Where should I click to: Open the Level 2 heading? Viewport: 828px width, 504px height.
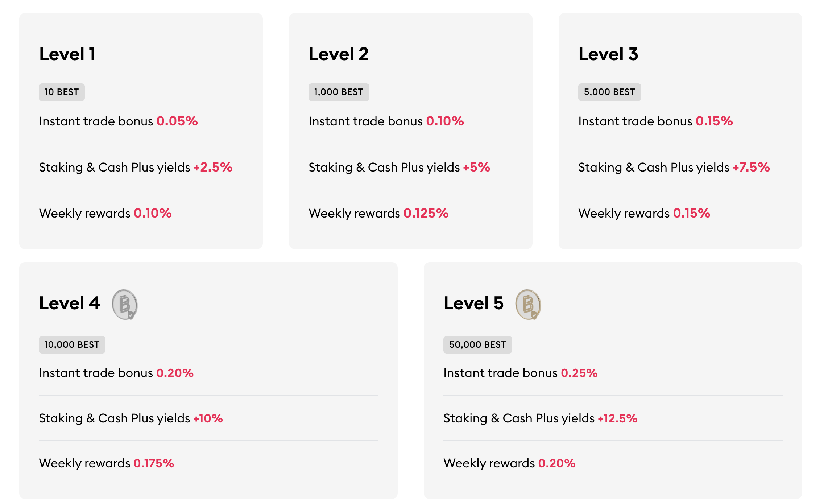click(339, 54)
